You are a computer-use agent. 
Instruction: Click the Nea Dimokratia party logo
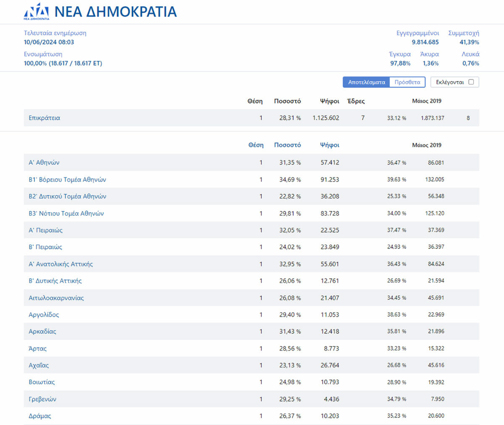pos(36,11)
